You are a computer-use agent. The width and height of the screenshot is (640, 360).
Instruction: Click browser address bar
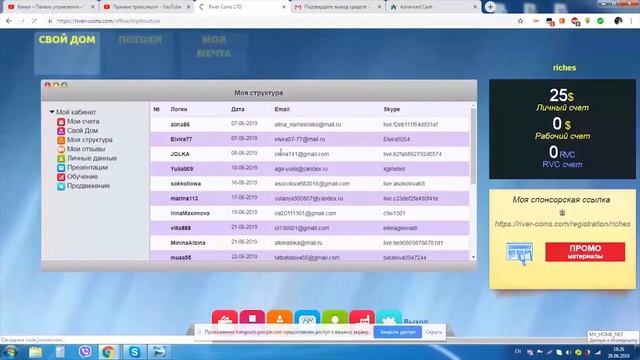pyautogui.click(x=282, y=21)
